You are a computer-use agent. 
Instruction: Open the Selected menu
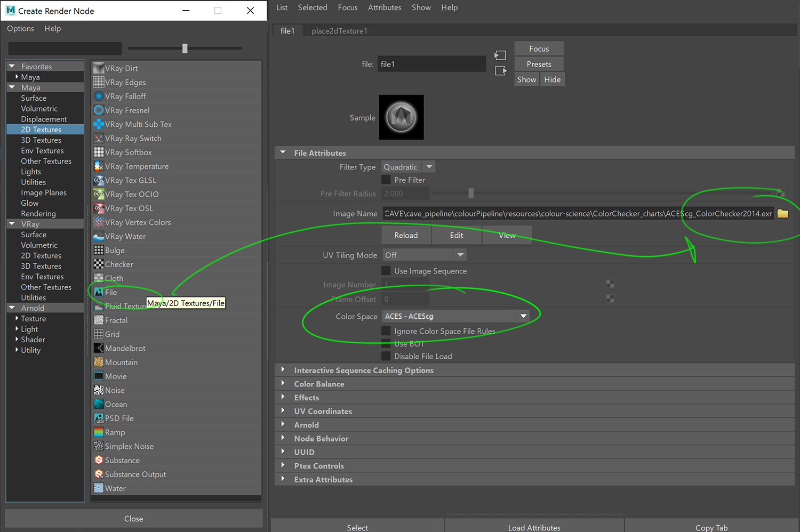point(313,7)
